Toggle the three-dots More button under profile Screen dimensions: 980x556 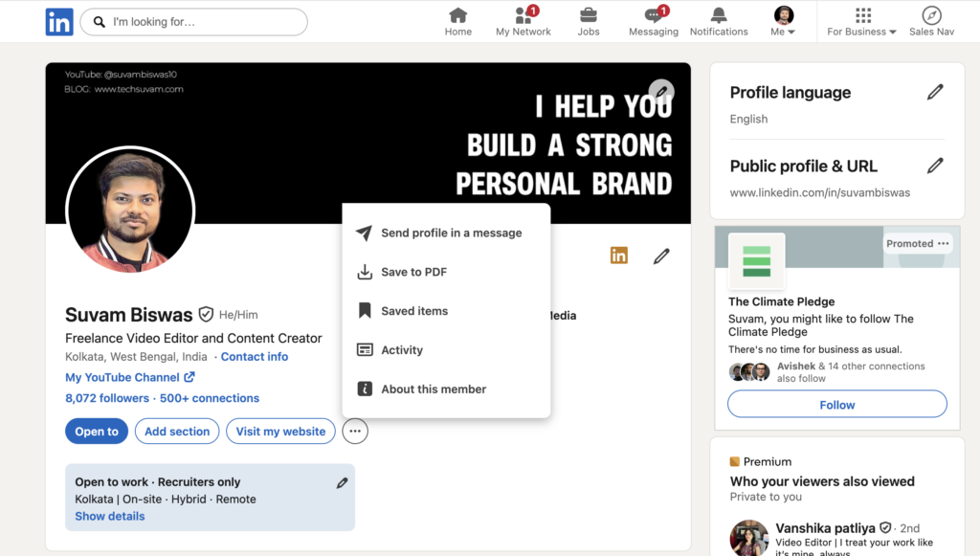[355, 431]
